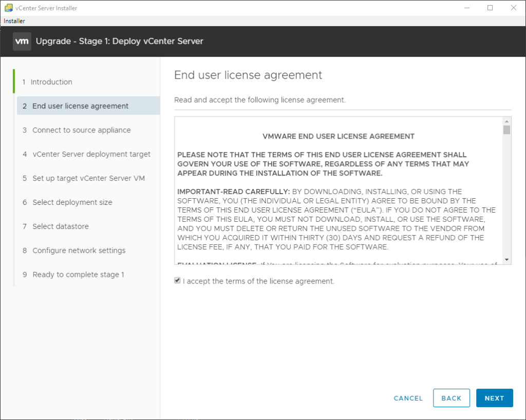Select step 4 vCenter Server deployment target
This screenshot has height=420, width=526.
click(x=86, y=154)
